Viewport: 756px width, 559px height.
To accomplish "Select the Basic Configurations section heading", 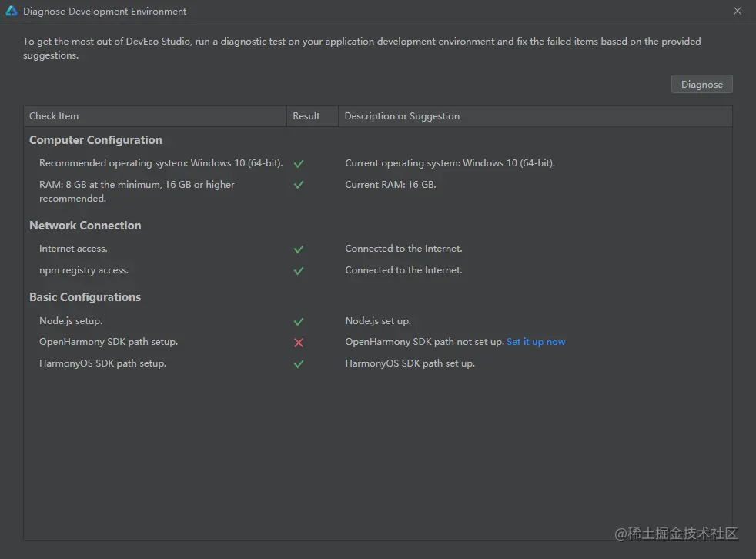I will 85,297.
